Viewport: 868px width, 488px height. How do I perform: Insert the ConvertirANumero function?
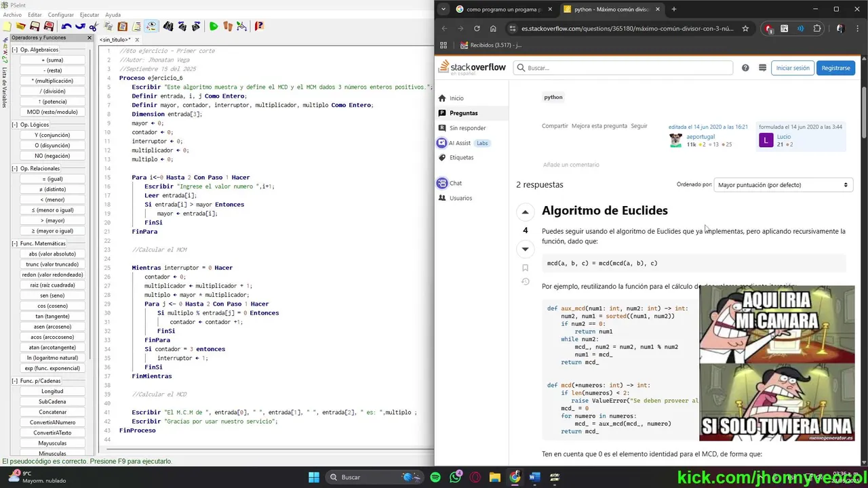[x=52, y=422]
